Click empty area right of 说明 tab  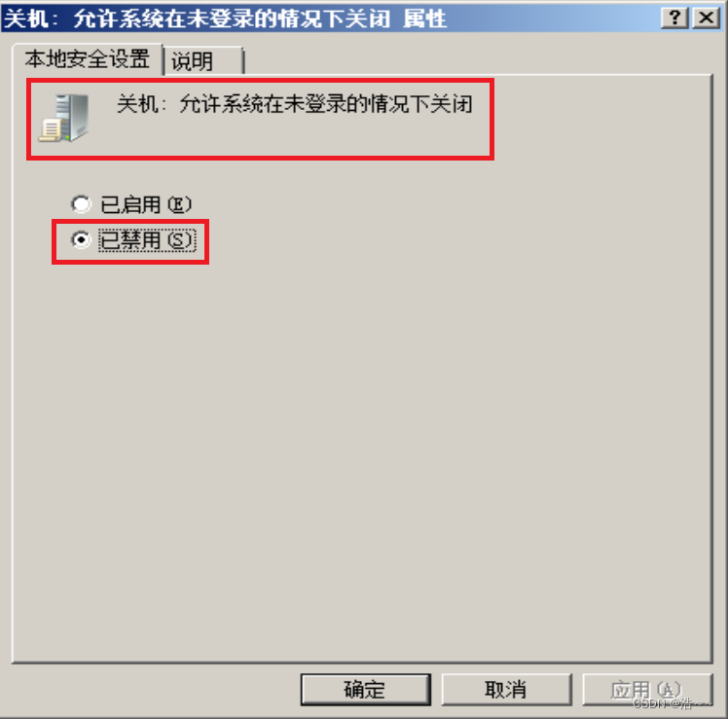pos(478,59)
